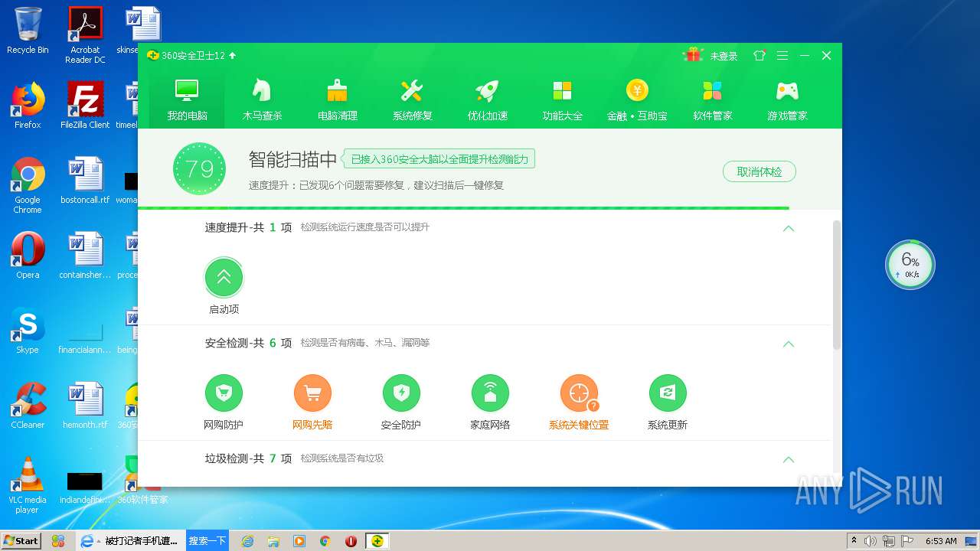Select the orange 系统关键位置 target icon
Viewport: 980px width, 551px height.
[579, 393]
